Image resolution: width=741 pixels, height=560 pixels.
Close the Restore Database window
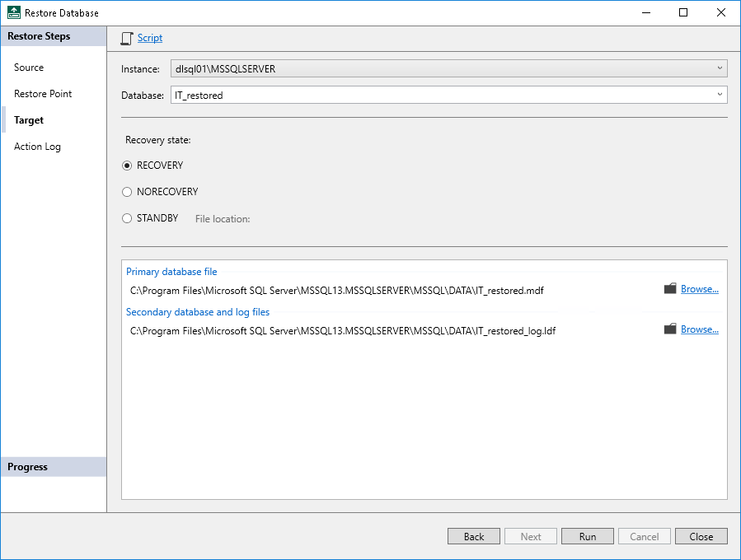click(x=701, y=536)
